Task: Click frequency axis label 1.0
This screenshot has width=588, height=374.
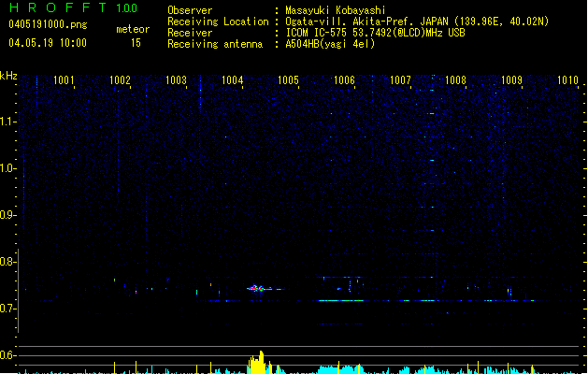Action: pyautogui.click(x=7, y=168)
